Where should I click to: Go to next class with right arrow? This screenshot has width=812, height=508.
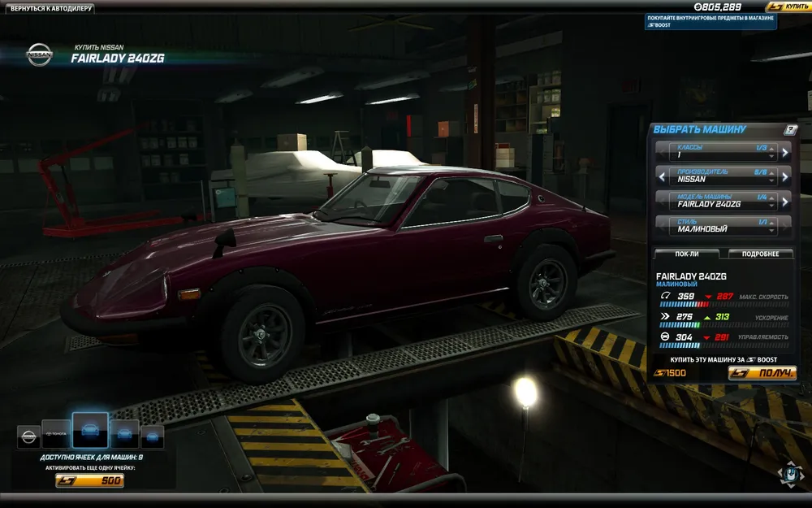[x=784, y=152]
